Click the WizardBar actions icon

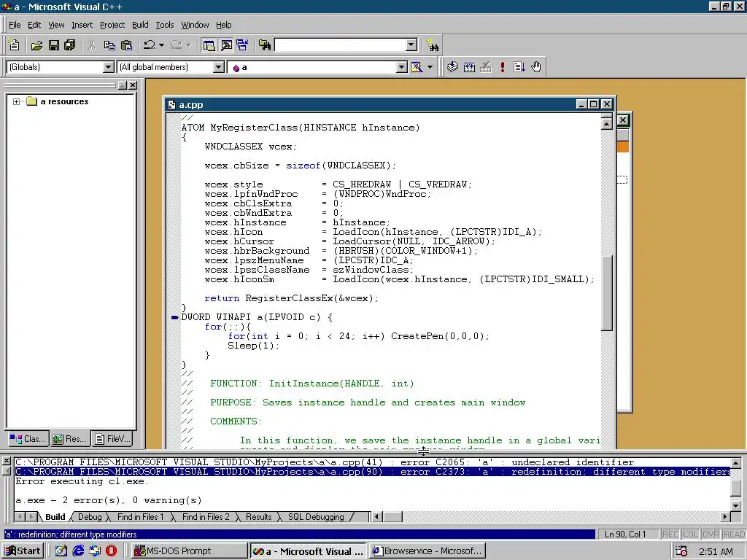click(x=417, y=67)
